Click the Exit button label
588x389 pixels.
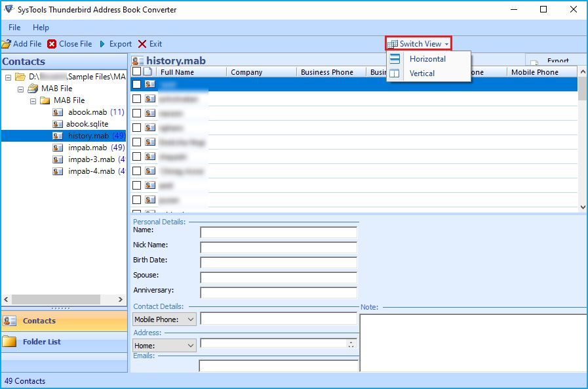pos(155,44)
